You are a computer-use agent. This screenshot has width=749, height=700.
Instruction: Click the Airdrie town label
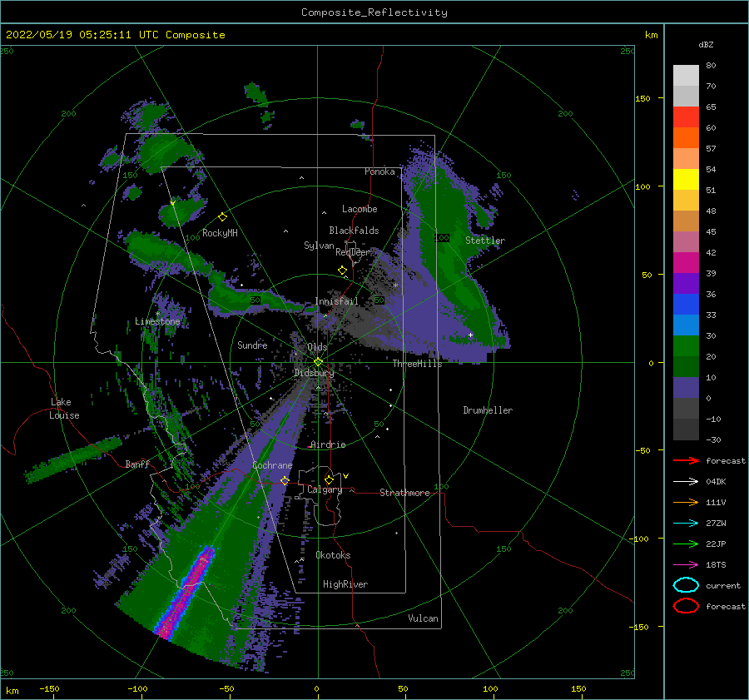tap(328, 444)
